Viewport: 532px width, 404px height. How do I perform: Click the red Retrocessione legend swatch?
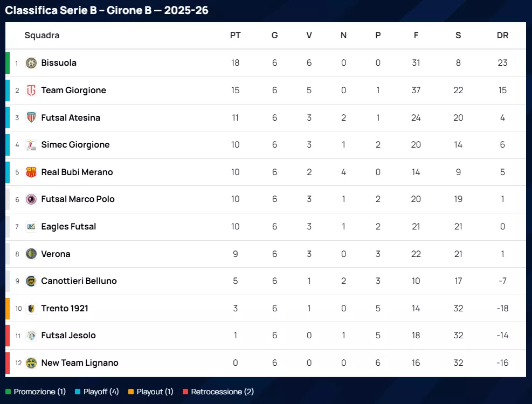[186, 392]
